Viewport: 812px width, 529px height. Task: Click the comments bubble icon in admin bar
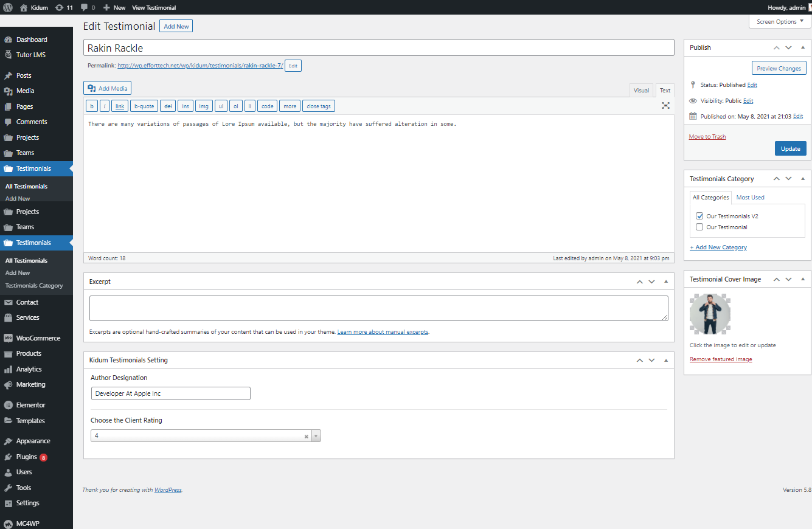point(87,7)
